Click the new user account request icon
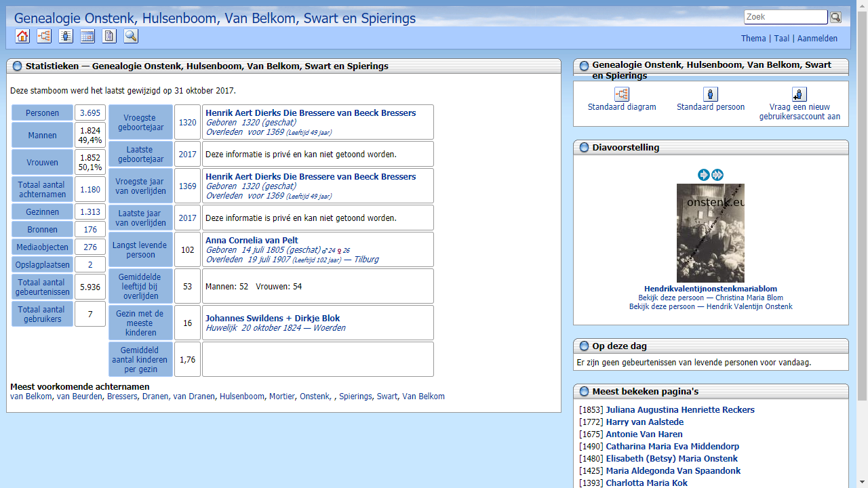Viewport: 868px width, 488px height. click(800, 94)
